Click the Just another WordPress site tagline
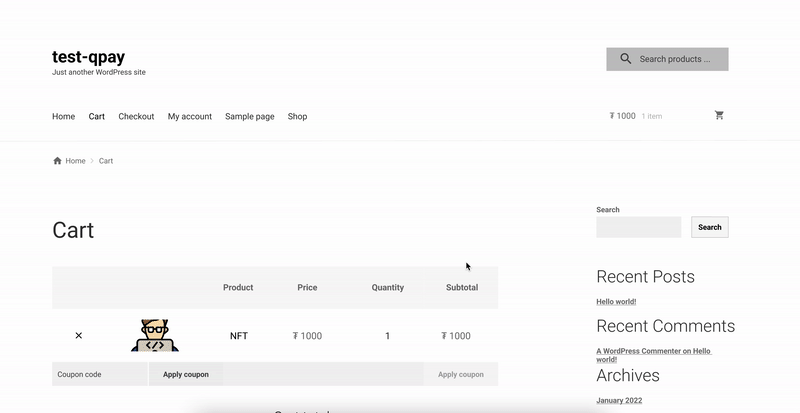The image size is (800, 413). click(x=99, y=72)
